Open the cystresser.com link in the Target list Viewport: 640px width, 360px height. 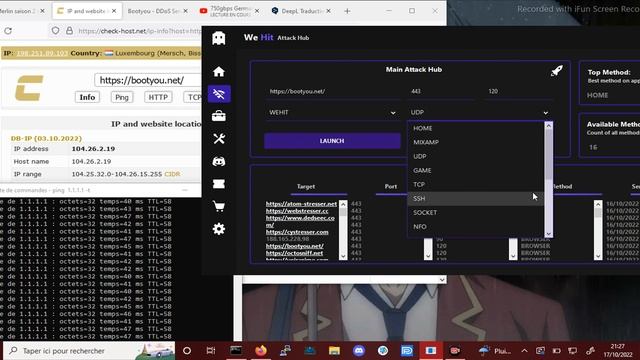click(297, 232)
